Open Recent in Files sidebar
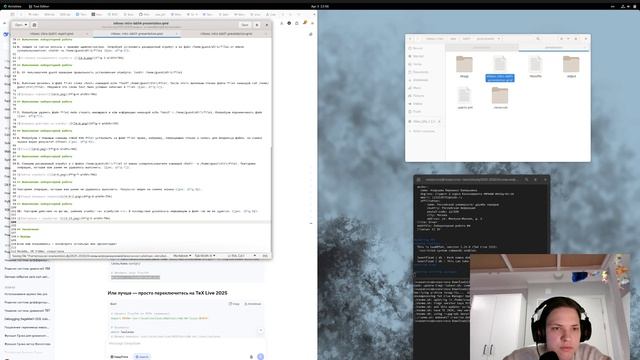640x360 pixels. (x=425, y=48)
